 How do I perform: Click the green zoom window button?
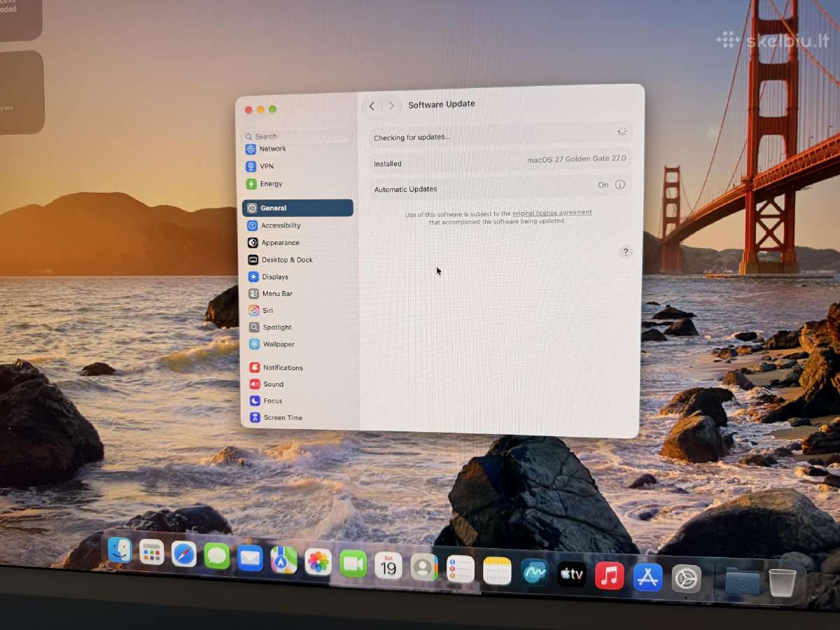(272, 109)
